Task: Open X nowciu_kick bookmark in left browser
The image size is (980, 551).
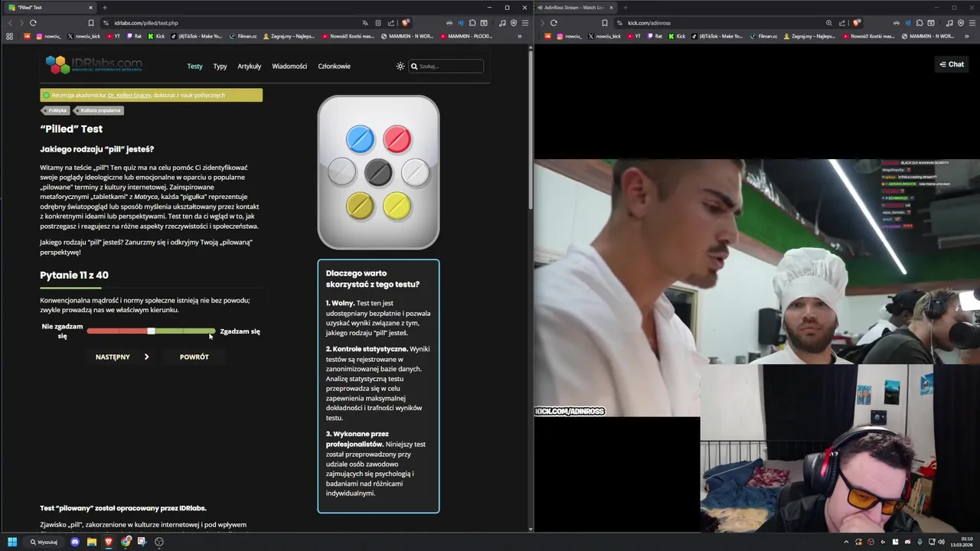Action: click(84, 36)
